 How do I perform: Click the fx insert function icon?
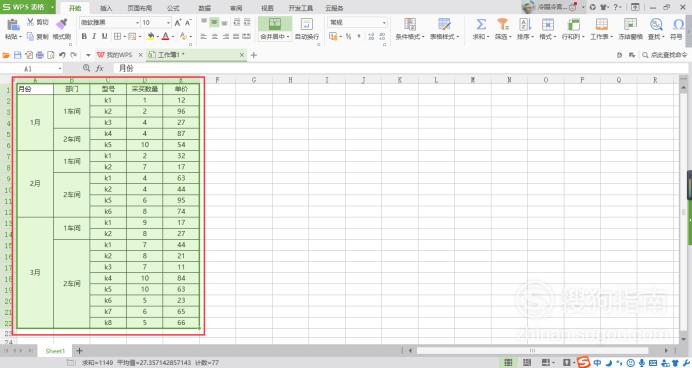click(x=100, y=68)
